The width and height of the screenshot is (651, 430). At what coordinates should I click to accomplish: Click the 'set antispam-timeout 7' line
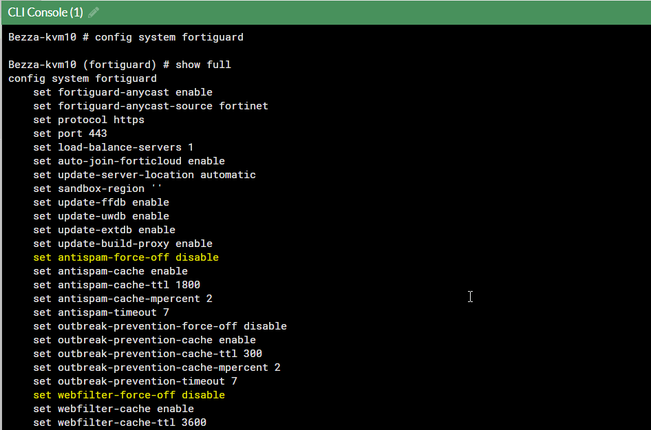pos(101,312)
